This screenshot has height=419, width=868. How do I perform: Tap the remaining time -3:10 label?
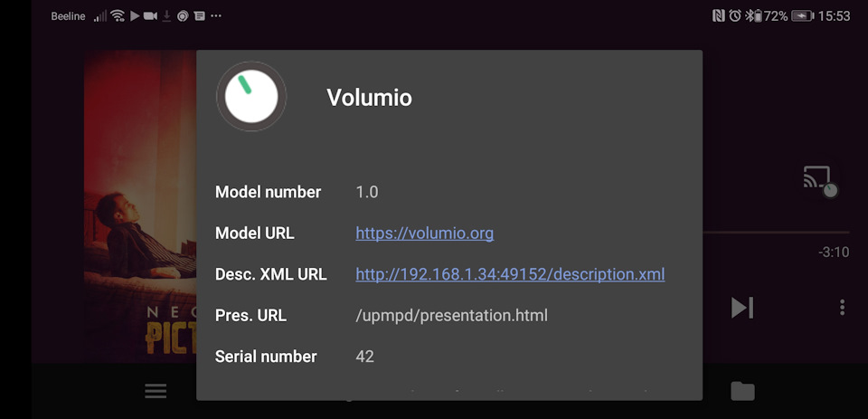(833, 252)
